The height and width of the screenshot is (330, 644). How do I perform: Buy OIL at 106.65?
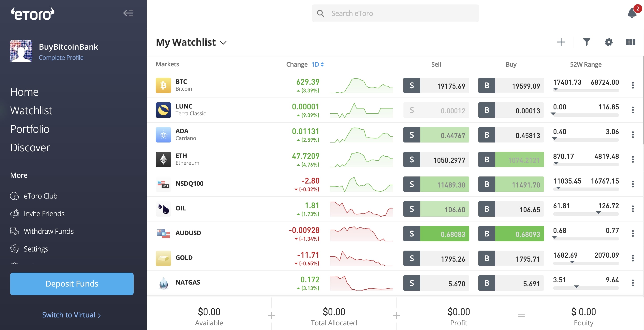coord(511,209)
